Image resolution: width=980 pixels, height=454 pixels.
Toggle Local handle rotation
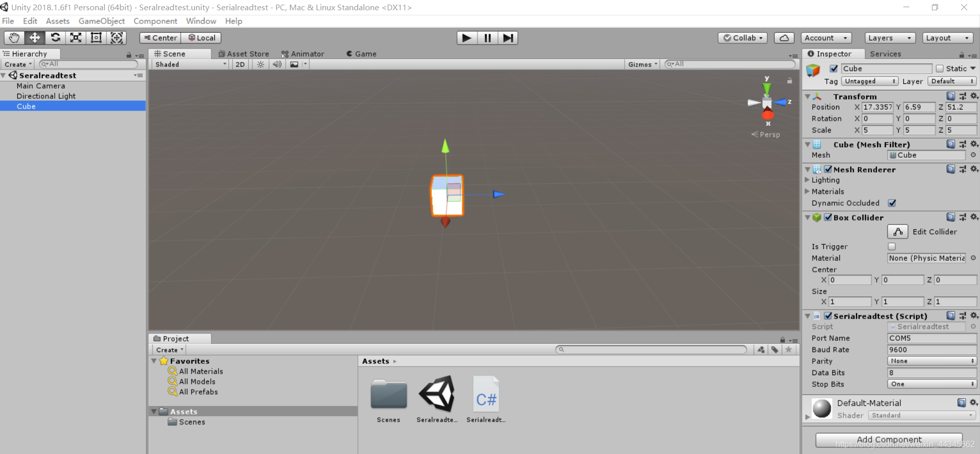click(201, 38)
